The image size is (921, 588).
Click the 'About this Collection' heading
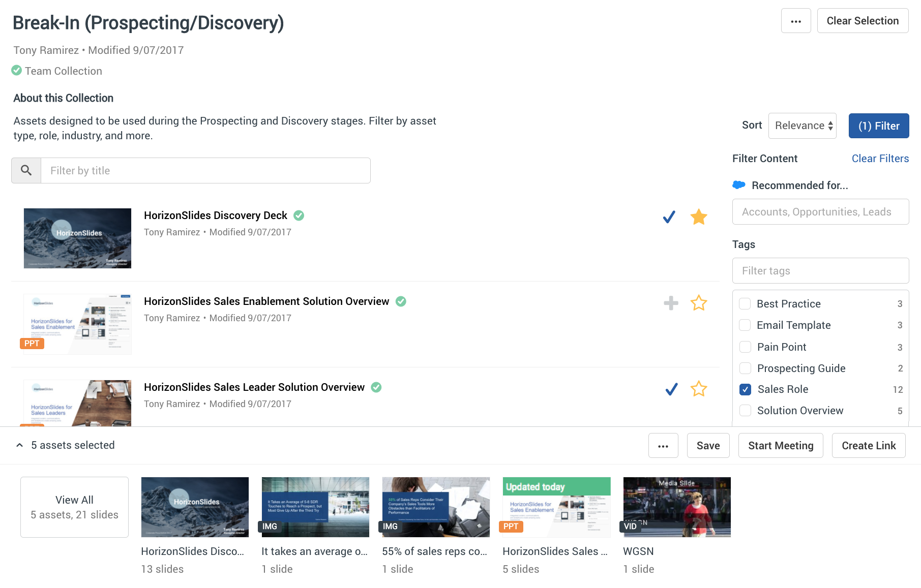[64, 98]
